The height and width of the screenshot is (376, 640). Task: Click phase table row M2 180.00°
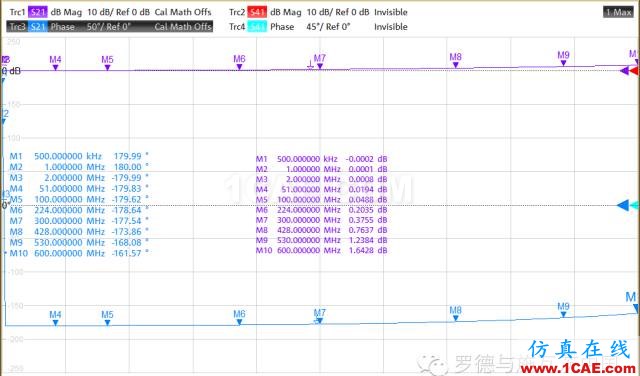tap(79, 167)
